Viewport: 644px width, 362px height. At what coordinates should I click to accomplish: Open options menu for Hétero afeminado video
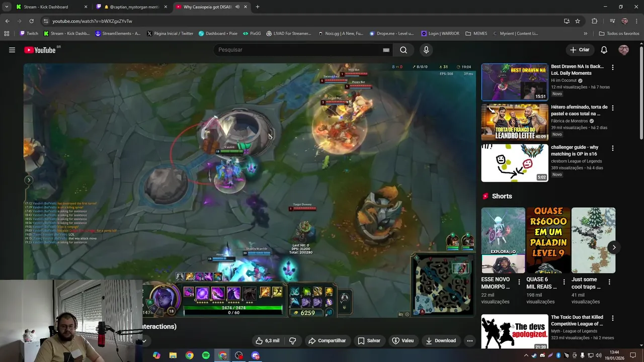612,108
